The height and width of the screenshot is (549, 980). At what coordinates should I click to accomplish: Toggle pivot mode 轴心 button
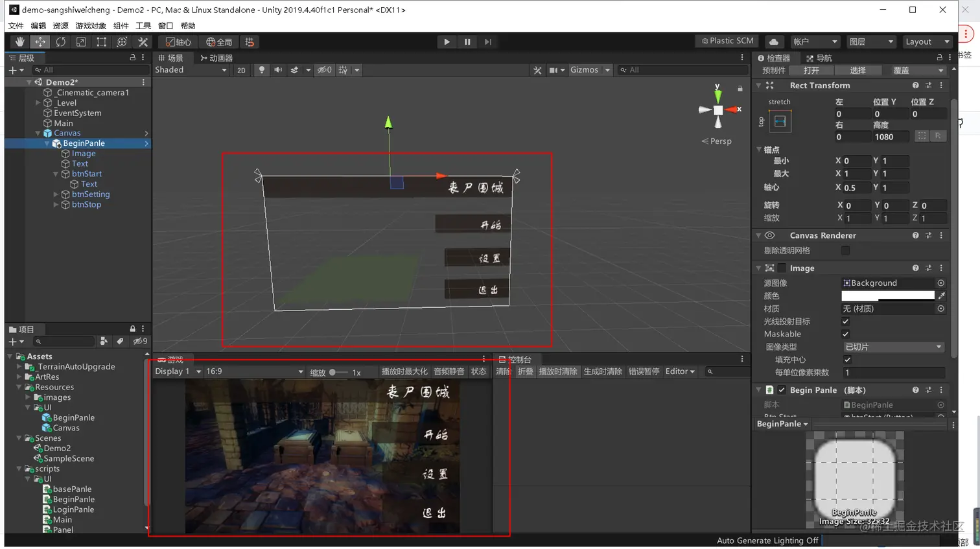click(x=178, y=42)
